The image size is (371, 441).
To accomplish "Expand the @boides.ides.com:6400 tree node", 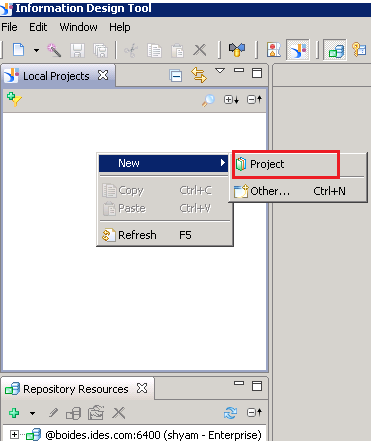I will click(14, 435).
